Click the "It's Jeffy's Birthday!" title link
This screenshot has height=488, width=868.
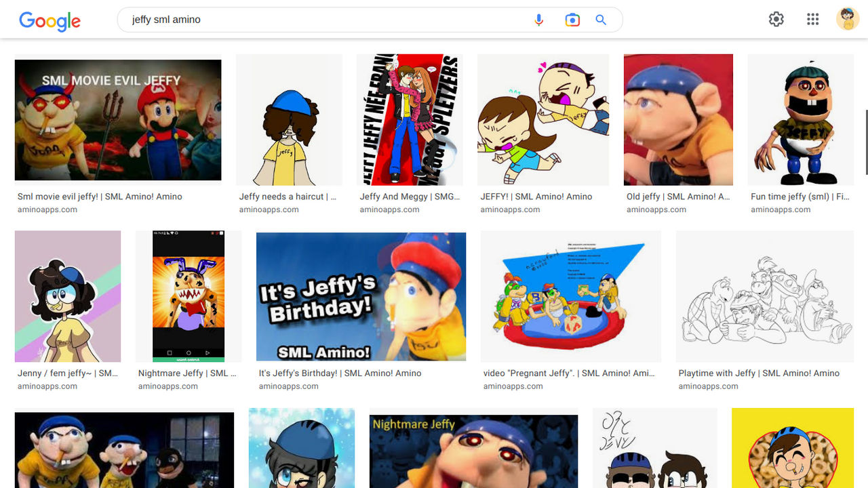[340, 373]
